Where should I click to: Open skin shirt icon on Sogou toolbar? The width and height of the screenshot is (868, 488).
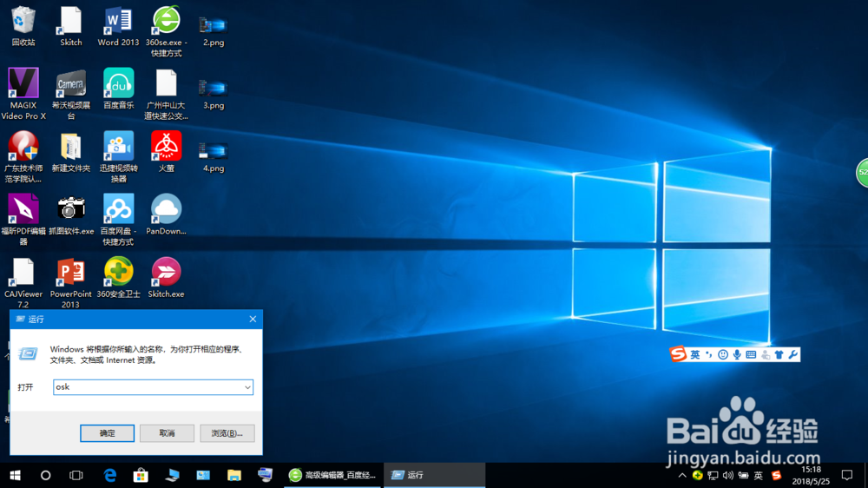pyautogui.click(x=779, y=354)
